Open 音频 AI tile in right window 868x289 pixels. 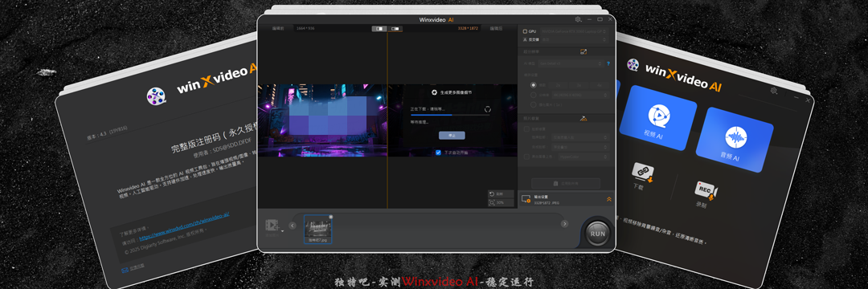tap(735, 140)
